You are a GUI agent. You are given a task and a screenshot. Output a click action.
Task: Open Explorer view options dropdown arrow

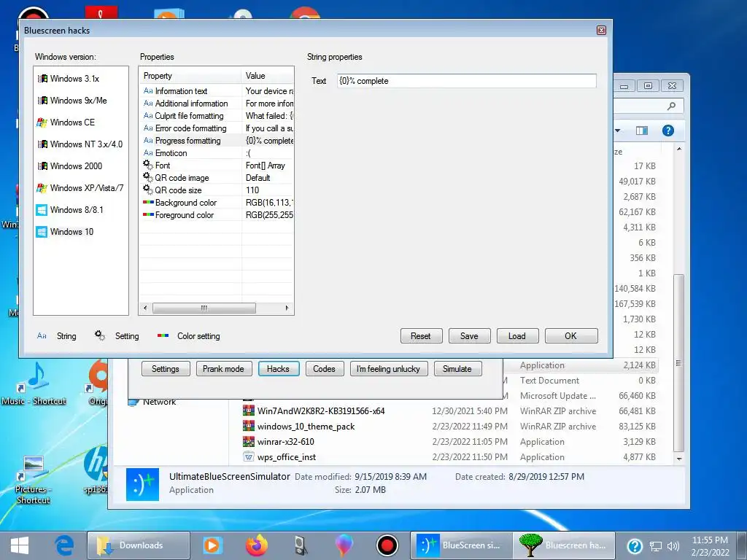[x=617, y=131]
